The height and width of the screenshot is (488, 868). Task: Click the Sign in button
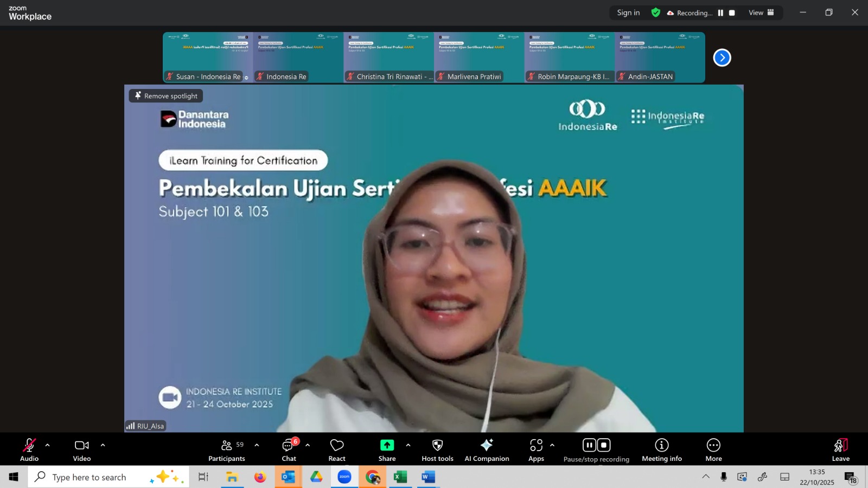coord(628,13)
